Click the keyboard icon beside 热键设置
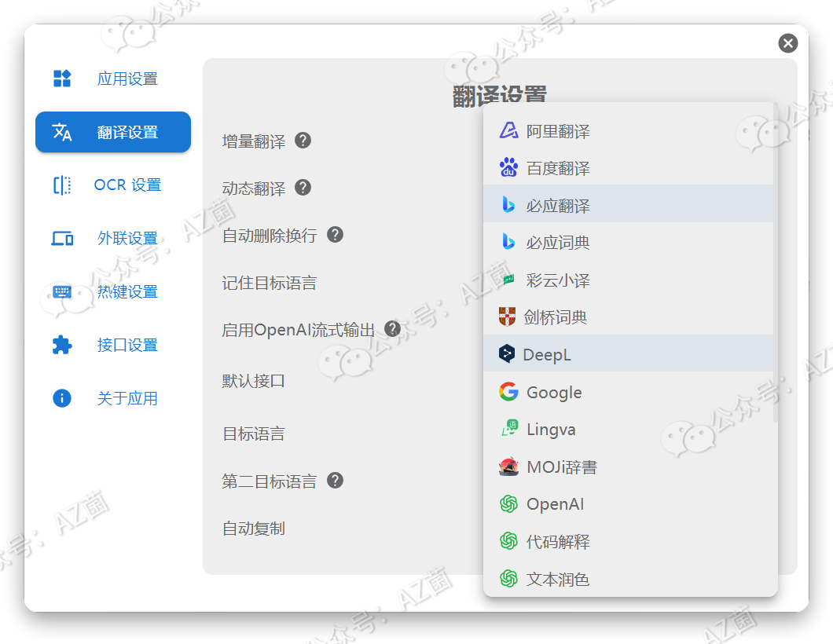The width and height of the screenshot is (833, 644). [62, 291]
